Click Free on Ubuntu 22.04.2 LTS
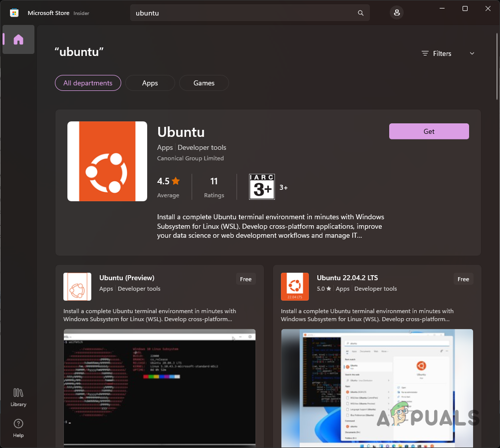The width and height of the screenshot is (500, 448). tap(463, 279)
